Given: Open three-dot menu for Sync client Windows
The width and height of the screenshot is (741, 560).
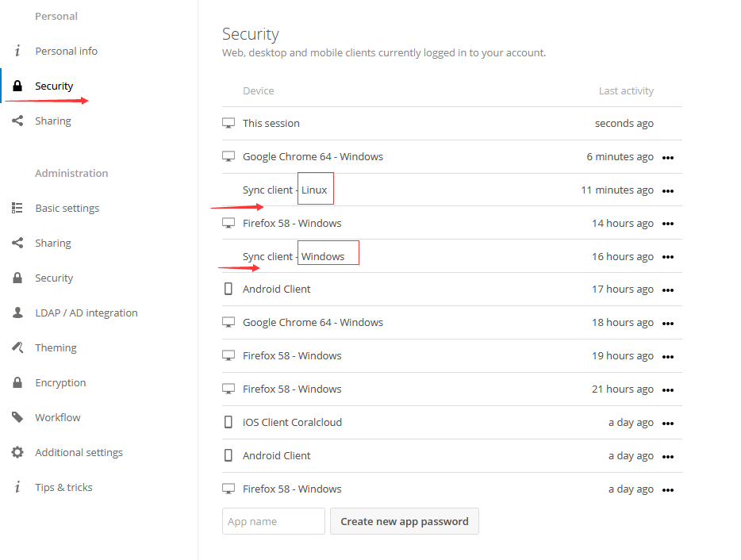Looking at the screenshot, I should tap(668, 257).
